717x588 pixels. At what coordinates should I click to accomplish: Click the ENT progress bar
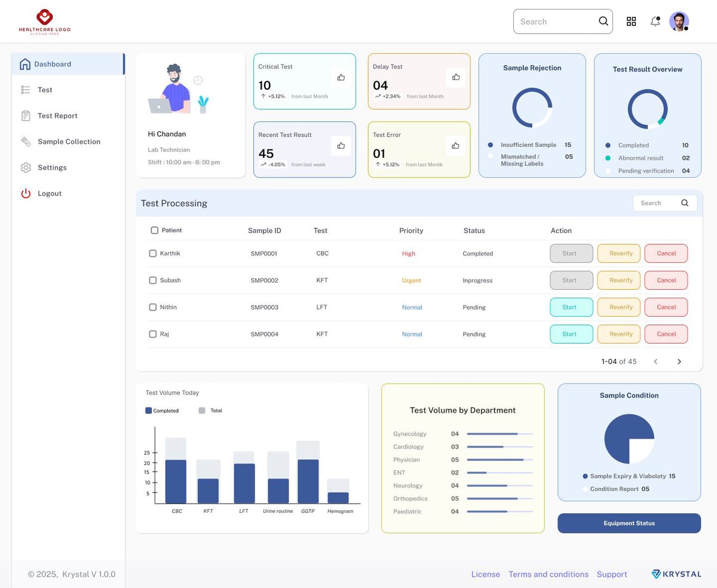click(500, 473)
